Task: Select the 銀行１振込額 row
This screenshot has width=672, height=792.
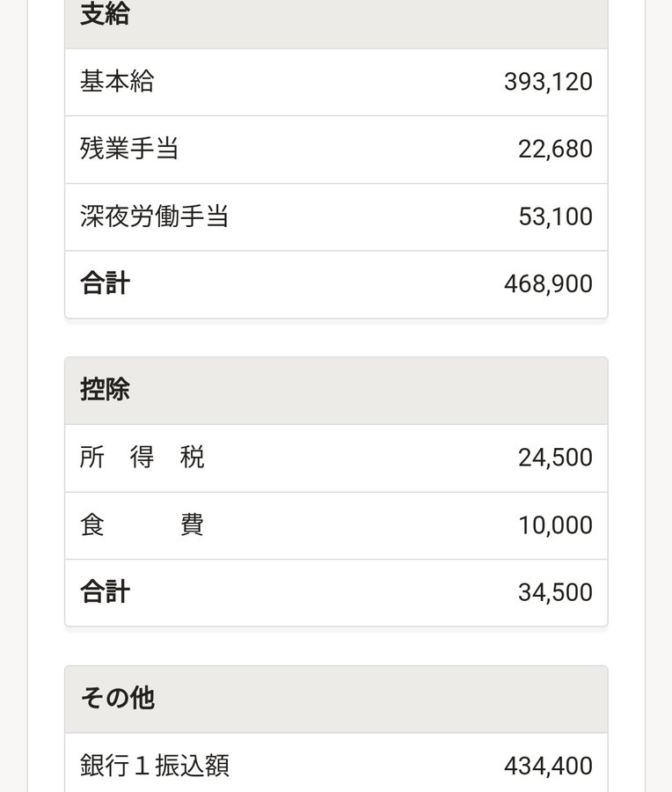Action: coord(336,763)
